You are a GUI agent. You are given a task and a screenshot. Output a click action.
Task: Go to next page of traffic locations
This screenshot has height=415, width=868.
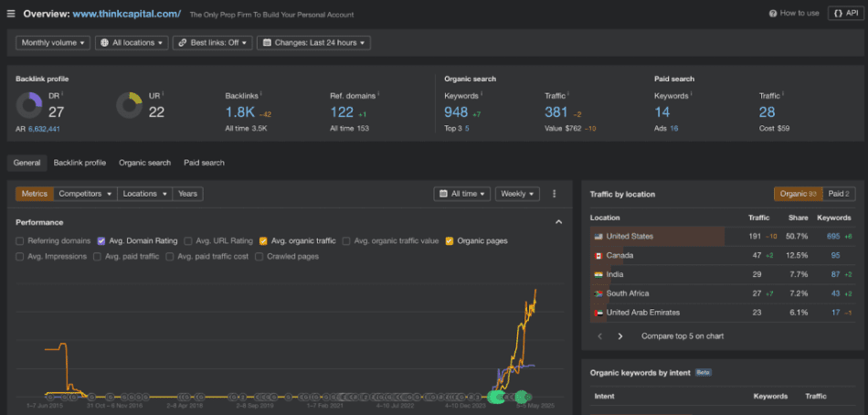(620, 336)
